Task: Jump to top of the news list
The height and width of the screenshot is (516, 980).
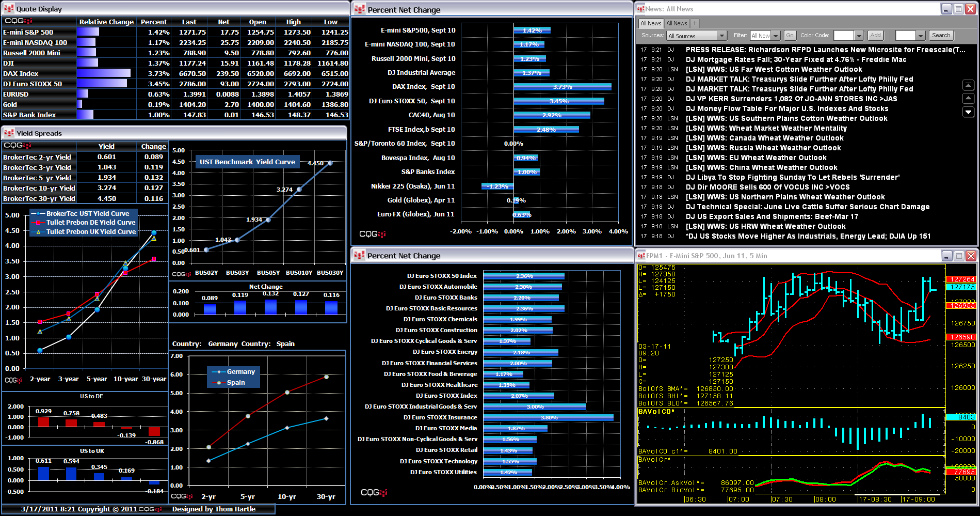Action: click(969, 85)
